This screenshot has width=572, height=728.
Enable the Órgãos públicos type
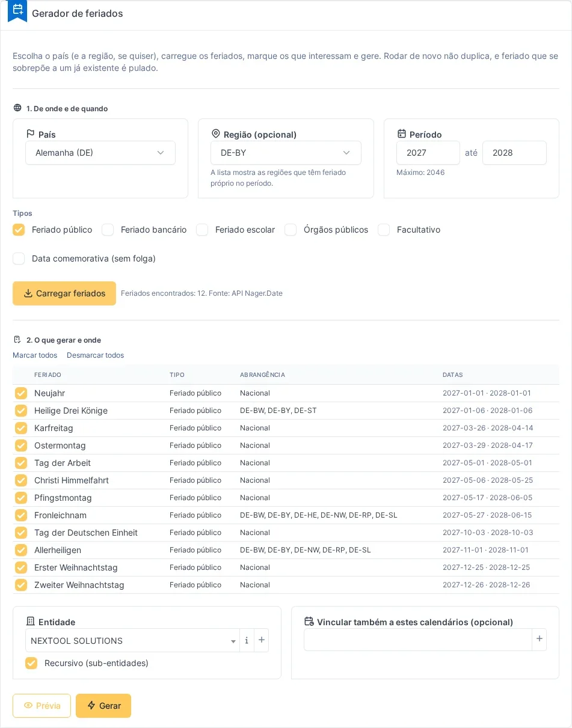[x=291, y=230]
